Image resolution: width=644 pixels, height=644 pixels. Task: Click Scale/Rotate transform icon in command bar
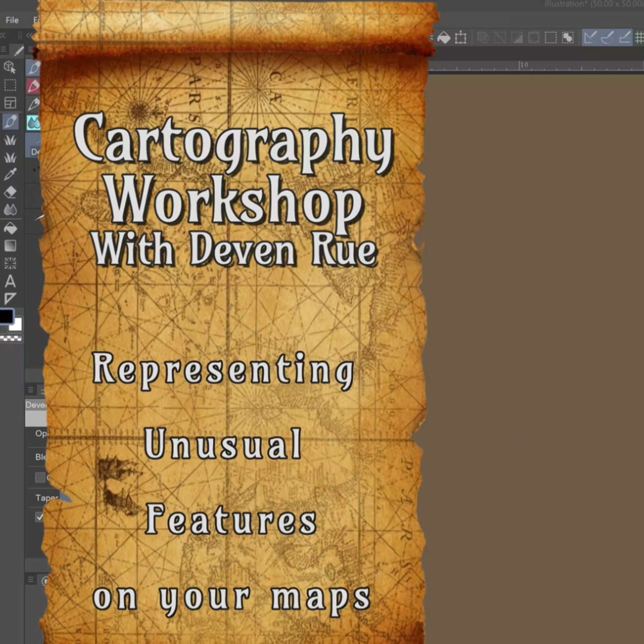pos(461,38)
